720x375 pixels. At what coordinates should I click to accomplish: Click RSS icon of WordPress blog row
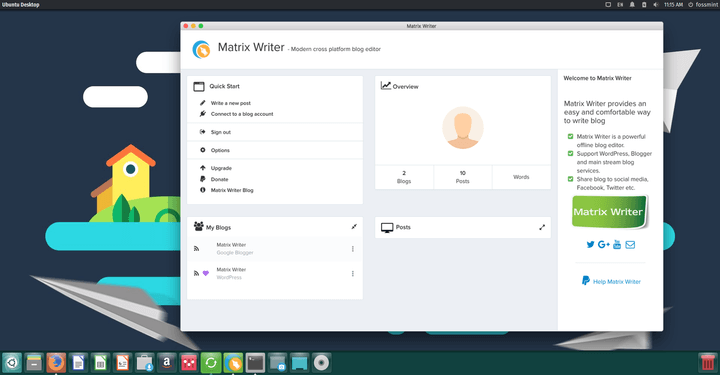pos(197,273)
